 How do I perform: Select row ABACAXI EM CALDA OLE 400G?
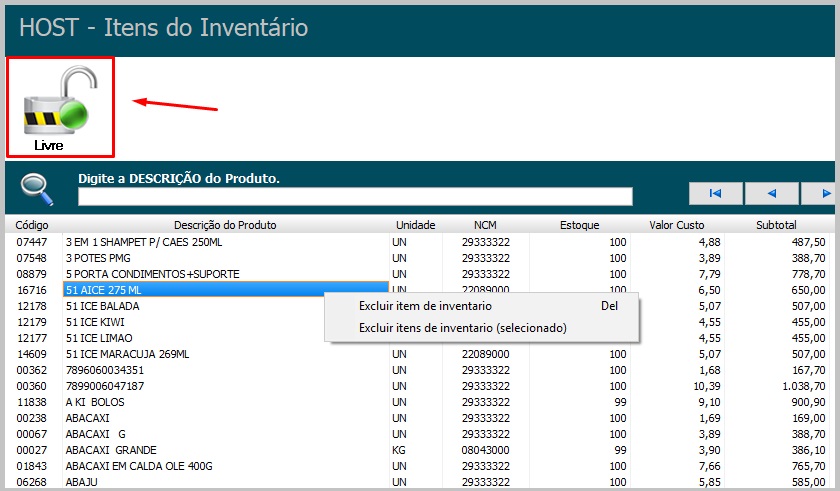[417, 466]
